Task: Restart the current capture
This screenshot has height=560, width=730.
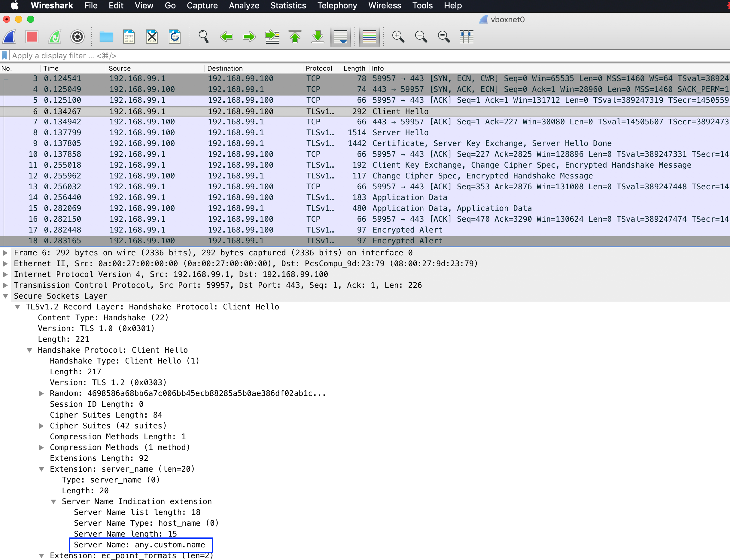Action: coord(55,36)
